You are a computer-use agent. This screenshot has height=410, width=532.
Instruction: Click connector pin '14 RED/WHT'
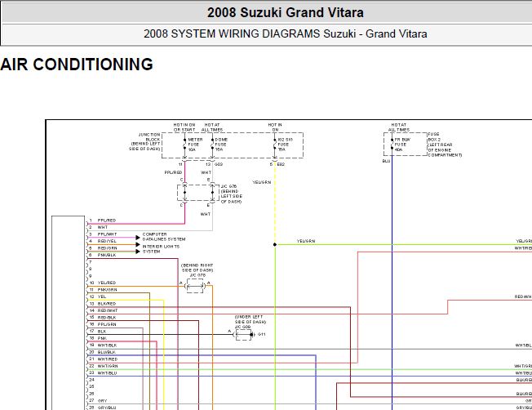[104, 310]
